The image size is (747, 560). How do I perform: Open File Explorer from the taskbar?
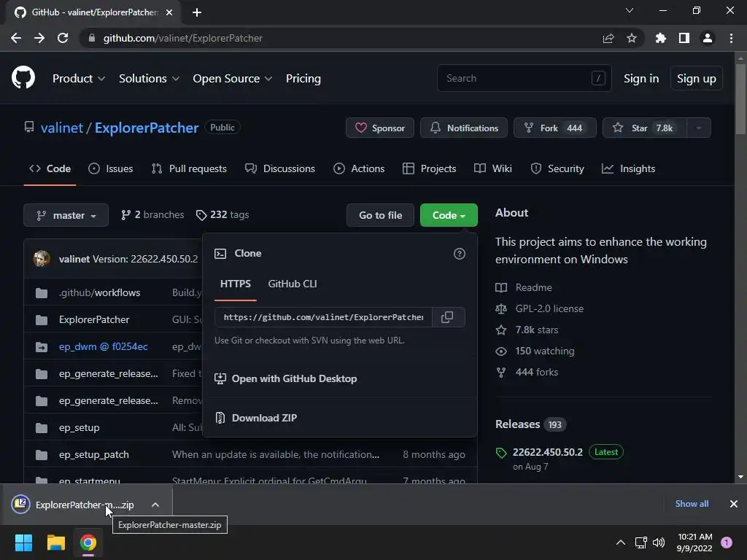[x=55, y=542]
